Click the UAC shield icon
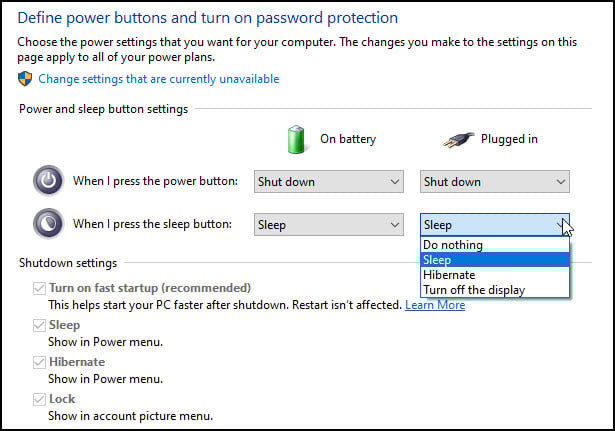 tap(25, 79)
